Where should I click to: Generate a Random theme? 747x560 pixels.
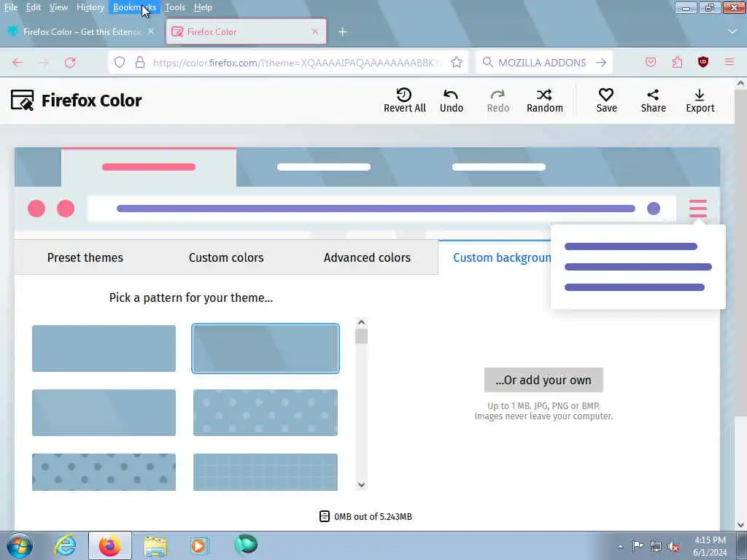pos(544,101)
